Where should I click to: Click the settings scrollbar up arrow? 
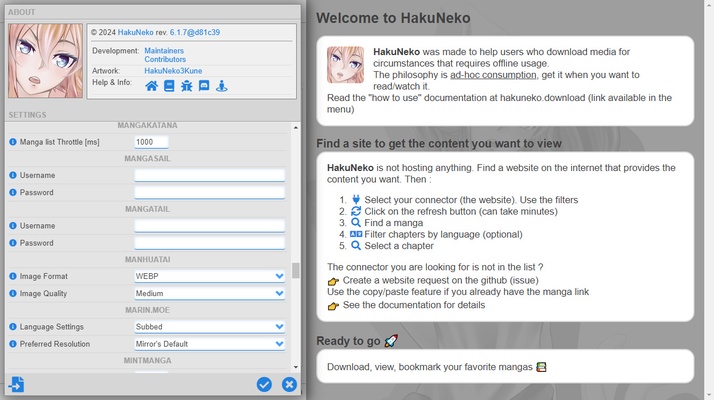click(296, 128)
